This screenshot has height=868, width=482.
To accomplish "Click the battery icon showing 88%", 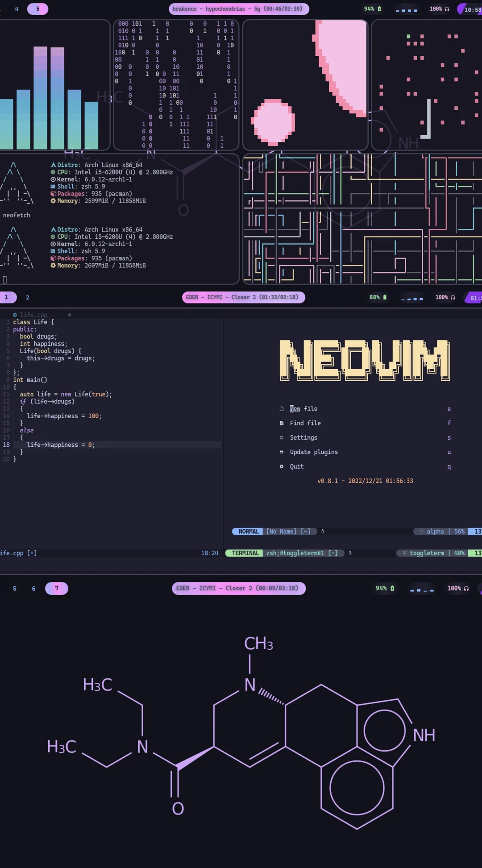I will (x=385, y=297).
